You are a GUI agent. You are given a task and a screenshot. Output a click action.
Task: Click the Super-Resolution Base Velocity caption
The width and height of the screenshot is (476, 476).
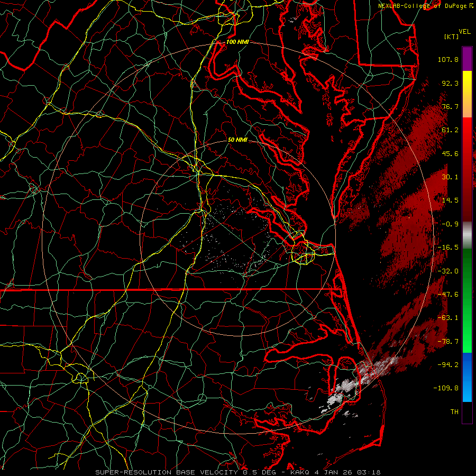(237, 472)
